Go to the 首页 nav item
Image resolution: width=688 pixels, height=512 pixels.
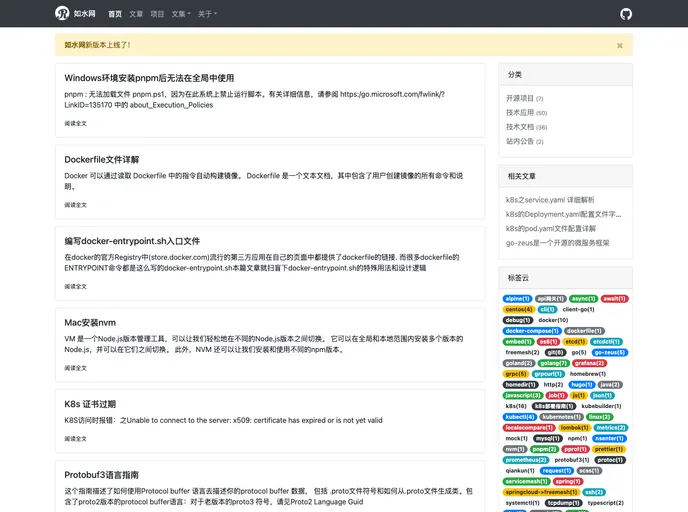115,14
